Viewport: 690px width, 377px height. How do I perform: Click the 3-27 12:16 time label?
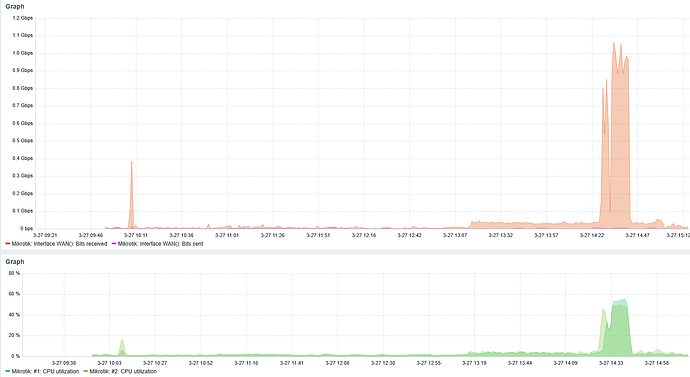pos(364,235)
